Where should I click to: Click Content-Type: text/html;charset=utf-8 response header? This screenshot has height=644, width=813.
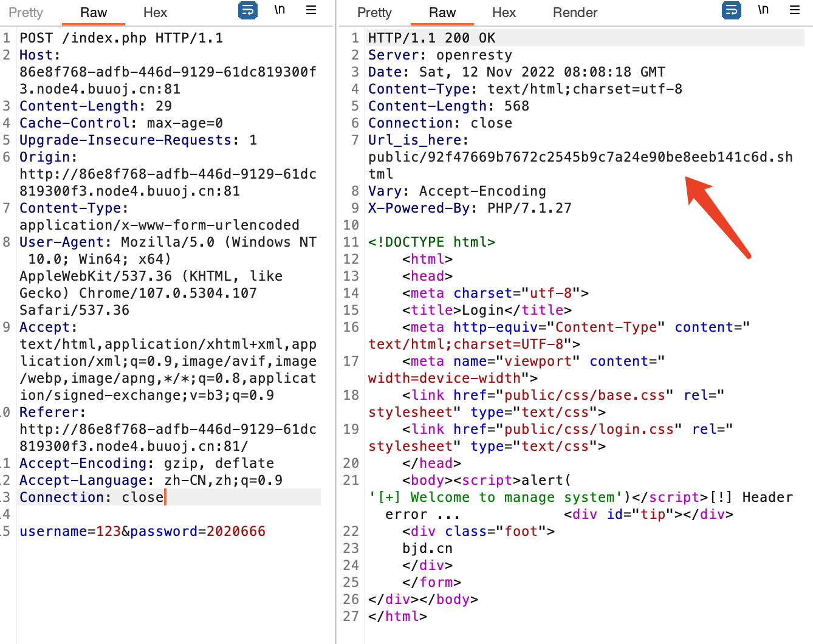pyautogui.click(x=526, y=89)
